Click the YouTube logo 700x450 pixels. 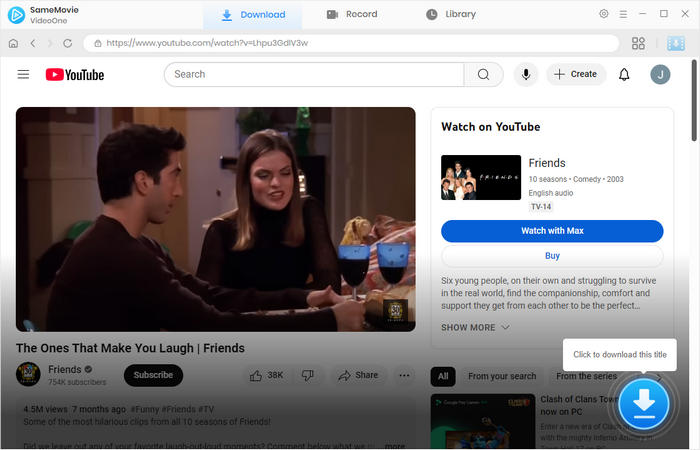point(75,75)
